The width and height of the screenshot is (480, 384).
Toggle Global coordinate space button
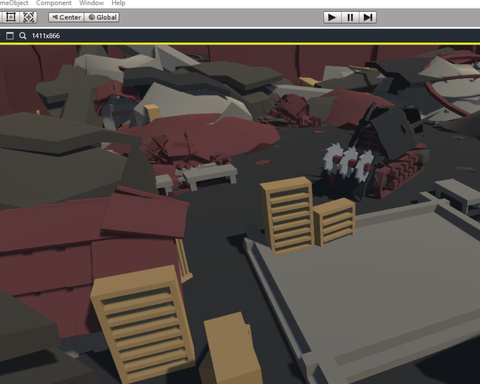pos(102,17)
